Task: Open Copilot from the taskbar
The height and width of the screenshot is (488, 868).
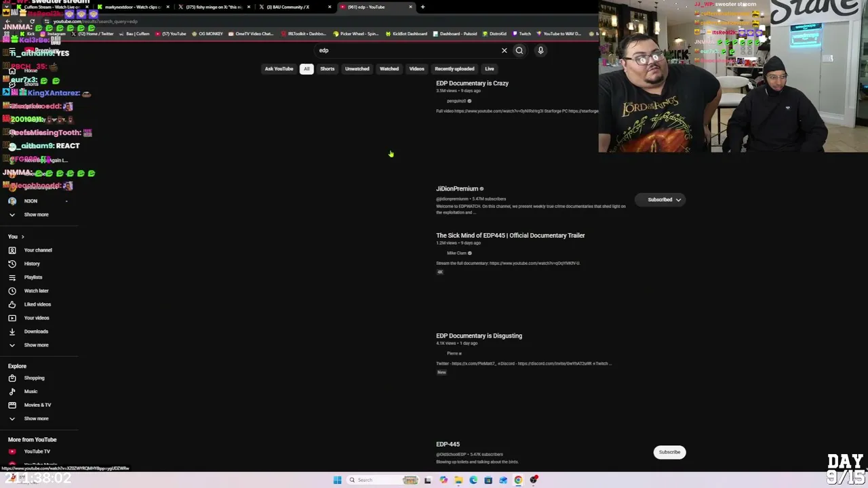Action: click(443, 480)
